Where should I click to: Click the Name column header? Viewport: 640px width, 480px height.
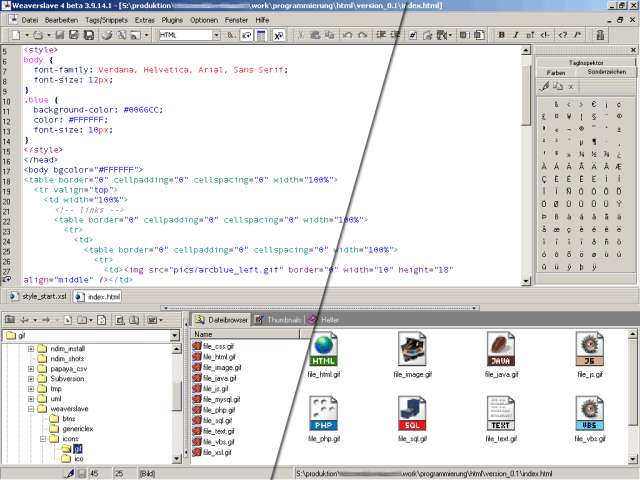point(245,334)
